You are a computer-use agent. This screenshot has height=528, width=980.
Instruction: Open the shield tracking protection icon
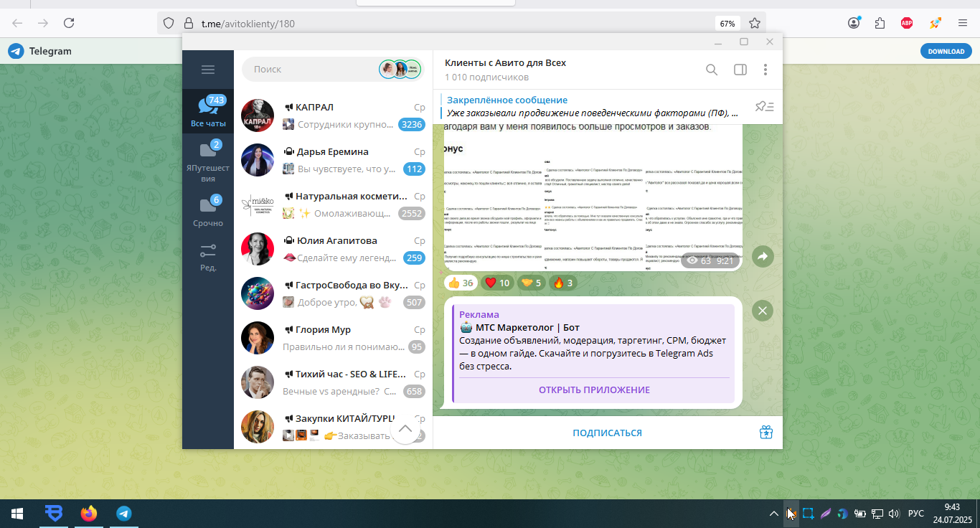(x=169, y=23)
